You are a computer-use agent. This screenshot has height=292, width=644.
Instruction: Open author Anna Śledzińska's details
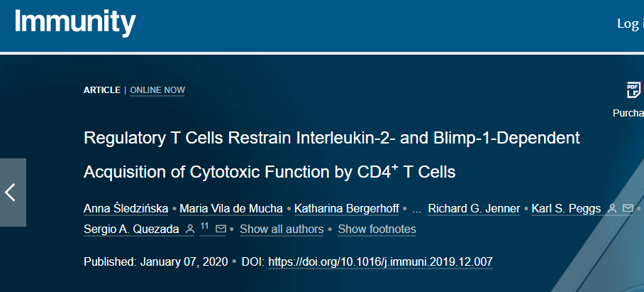pyautogui.click(x=125, y=209)
